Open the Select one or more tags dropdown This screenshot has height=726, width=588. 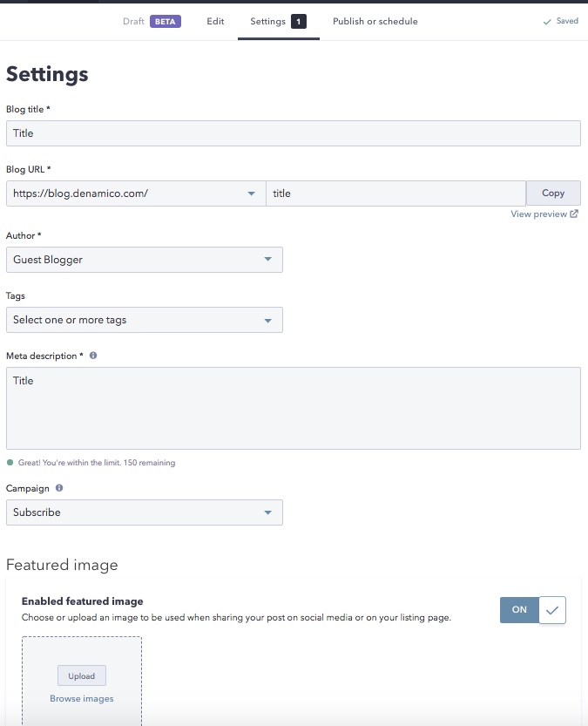point(145,320)
